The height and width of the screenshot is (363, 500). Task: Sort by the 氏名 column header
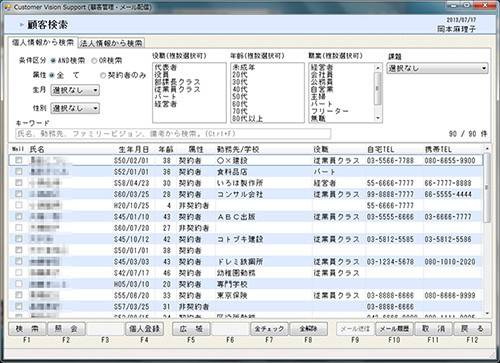pos(37,149)
